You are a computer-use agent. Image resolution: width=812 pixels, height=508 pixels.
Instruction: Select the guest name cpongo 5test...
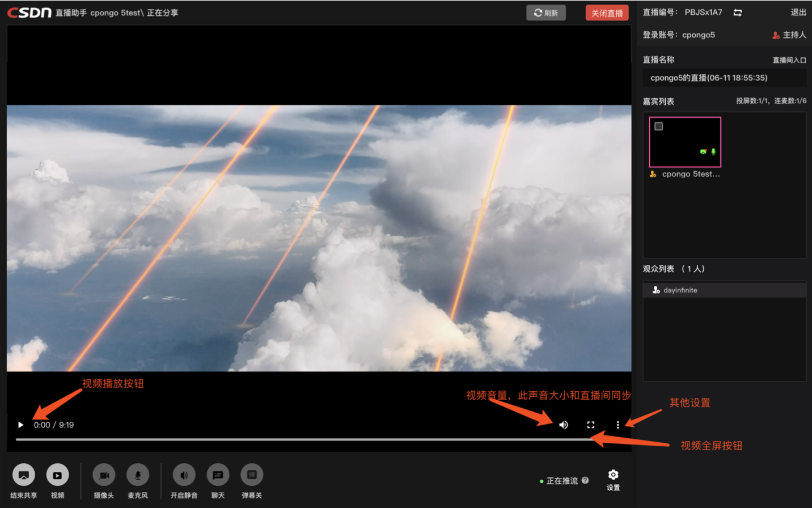691,174
